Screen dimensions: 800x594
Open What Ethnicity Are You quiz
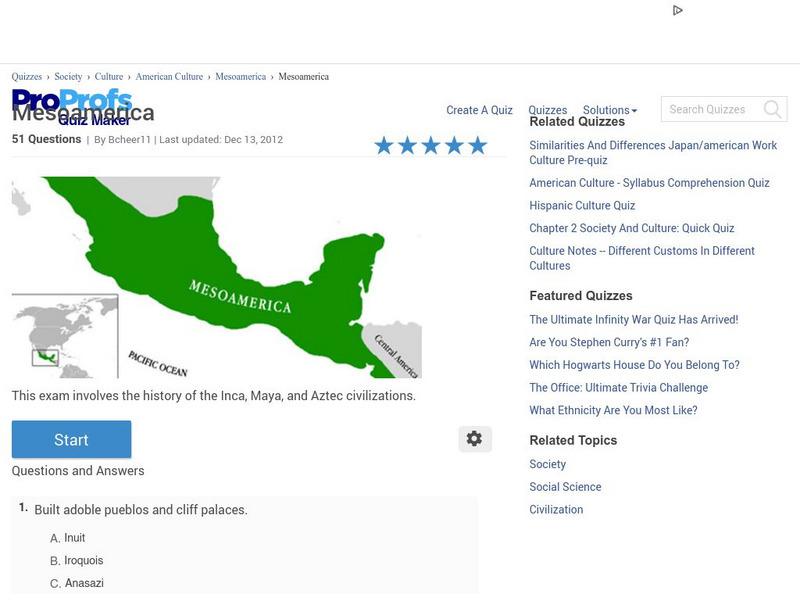coord(613,410)
